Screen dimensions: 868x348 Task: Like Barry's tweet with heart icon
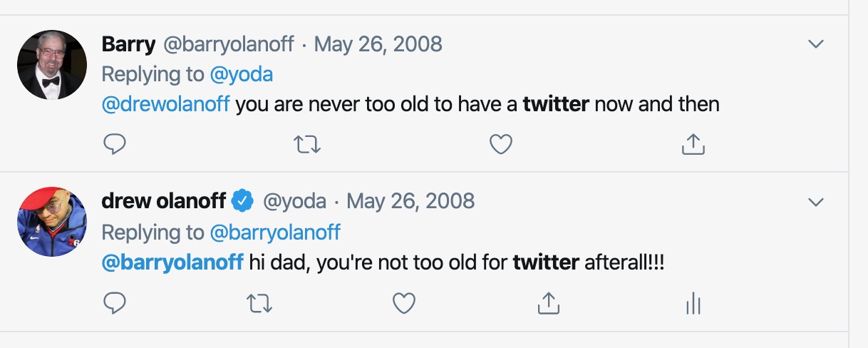(501, 145)
